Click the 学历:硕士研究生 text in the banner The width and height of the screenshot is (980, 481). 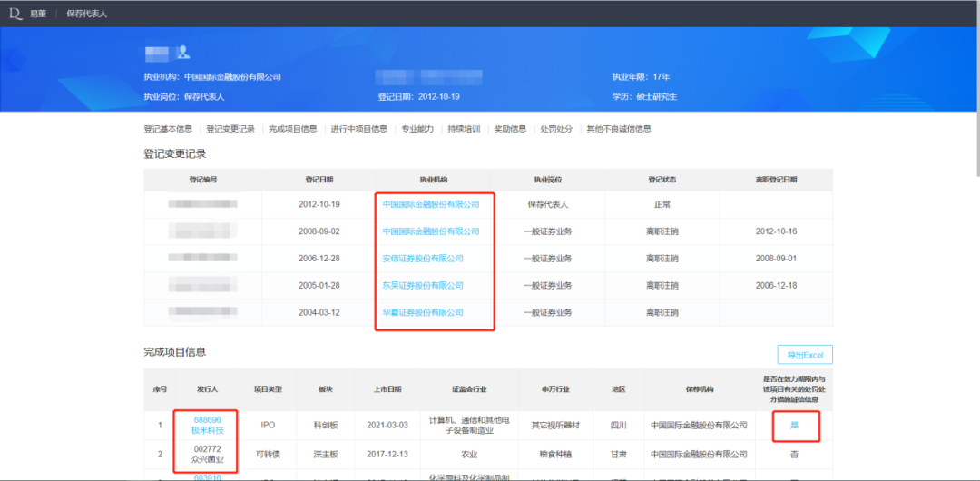pyautogui.click(x=645, y=97)
